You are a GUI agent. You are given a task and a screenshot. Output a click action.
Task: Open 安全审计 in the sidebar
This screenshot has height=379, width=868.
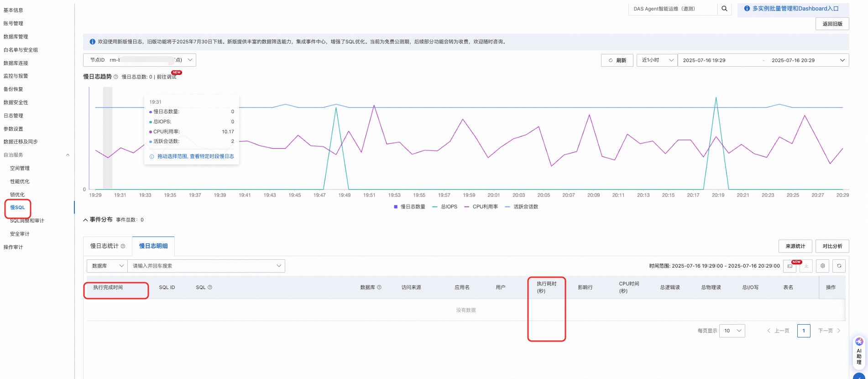(20, 234)
